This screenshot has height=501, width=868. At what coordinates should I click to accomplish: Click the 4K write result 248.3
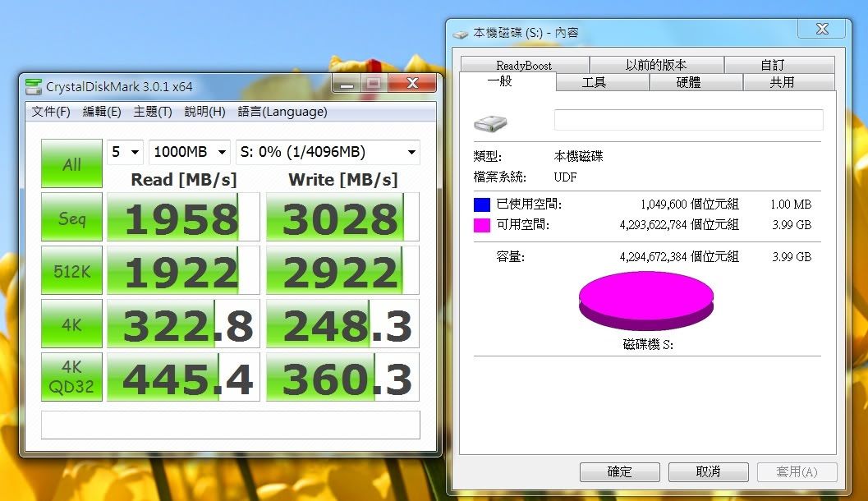(342, 324)
